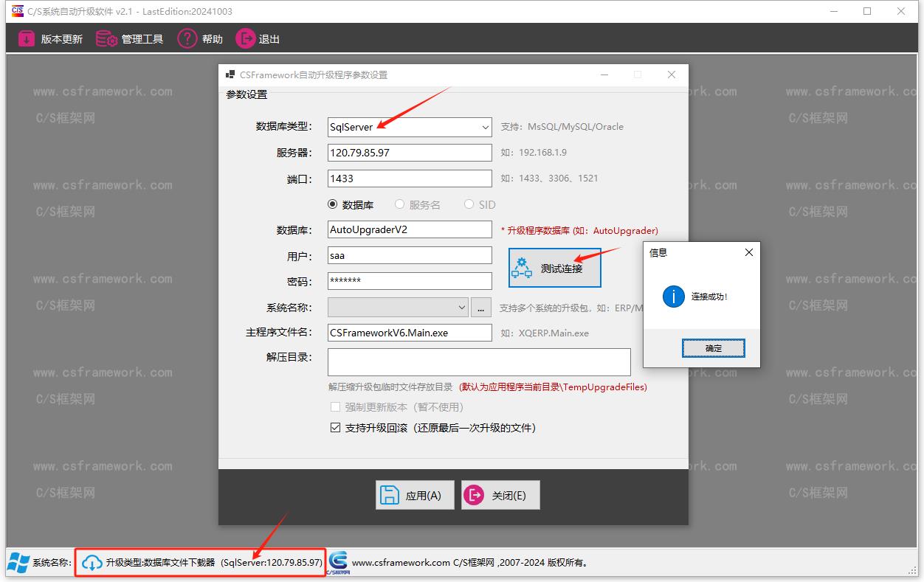Expand the 系统名称 dropdown
This screenshot has height=582, width=924.
point(461,307)
